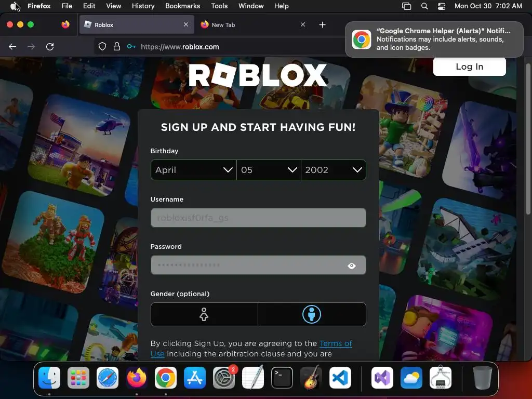The width and height of the screenshot is (532, 399).
Task: Launch Safari from the Dock
Action: tap(108, 378)
